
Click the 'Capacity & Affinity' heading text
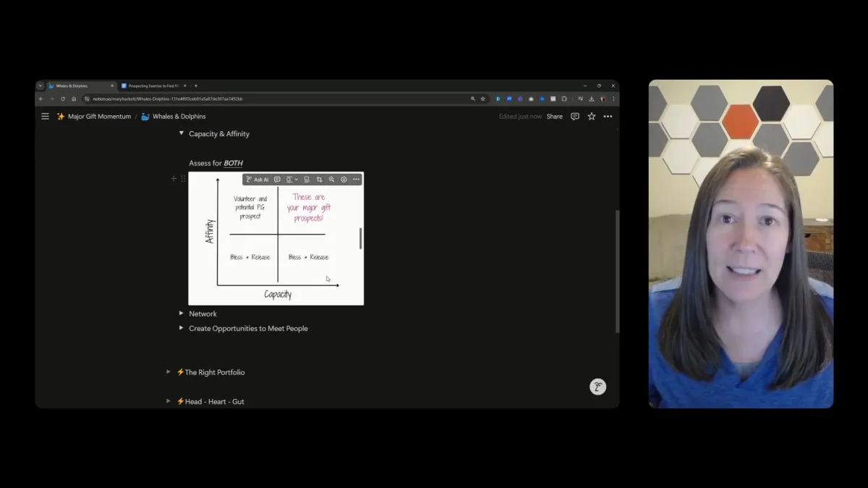[x=219, y=134]
